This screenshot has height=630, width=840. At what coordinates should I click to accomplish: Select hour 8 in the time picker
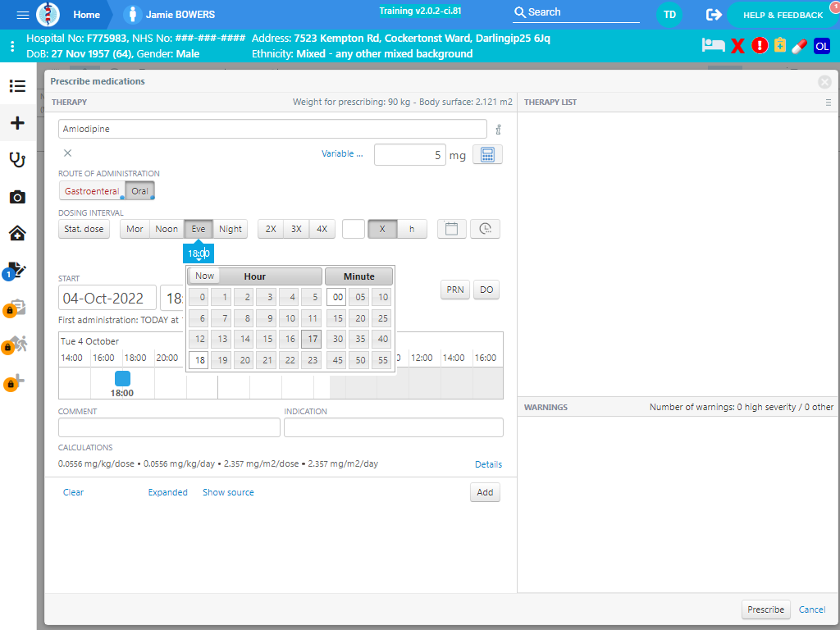pyautogui.click(x=244, y=318)
